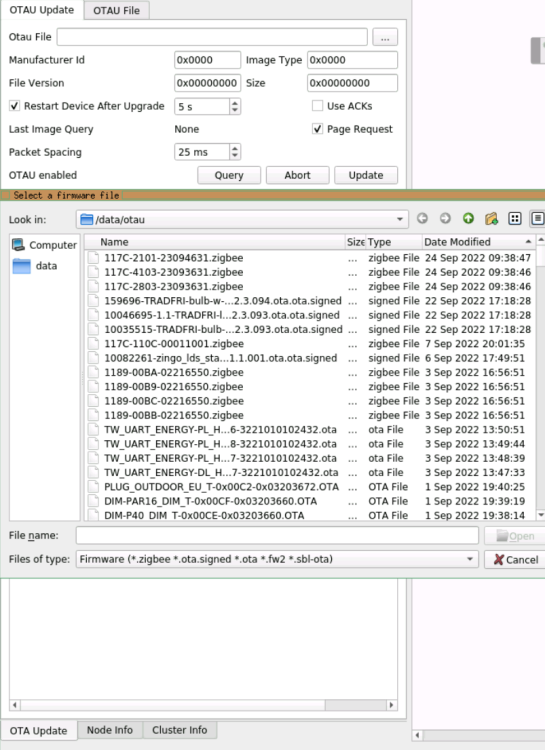This screenshot has height=750, width=545.
Task: Click the Open button in file dialog
Action: click(x=515, y=536)
